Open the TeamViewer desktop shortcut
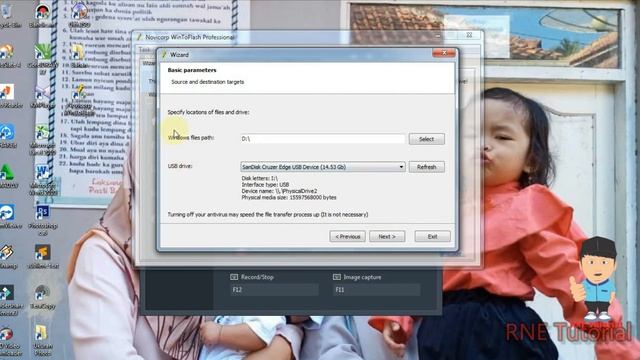Viewport: 640px width, 360px height. click(x=8, y=216)
